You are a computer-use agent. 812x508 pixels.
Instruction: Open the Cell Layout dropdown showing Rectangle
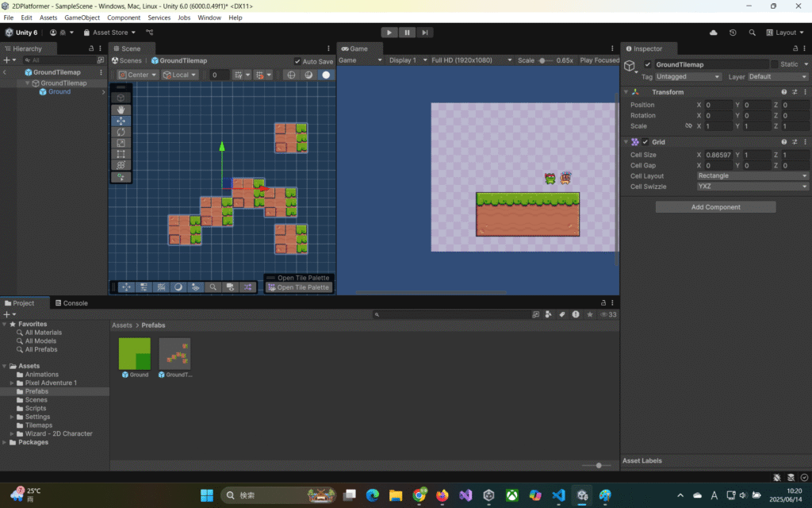[x=752, y=175]
